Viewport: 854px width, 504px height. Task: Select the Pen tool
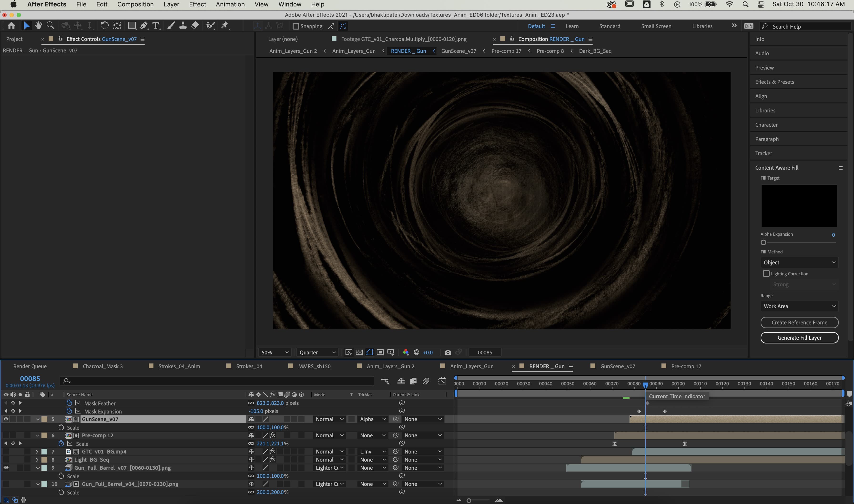click(144, 26)
